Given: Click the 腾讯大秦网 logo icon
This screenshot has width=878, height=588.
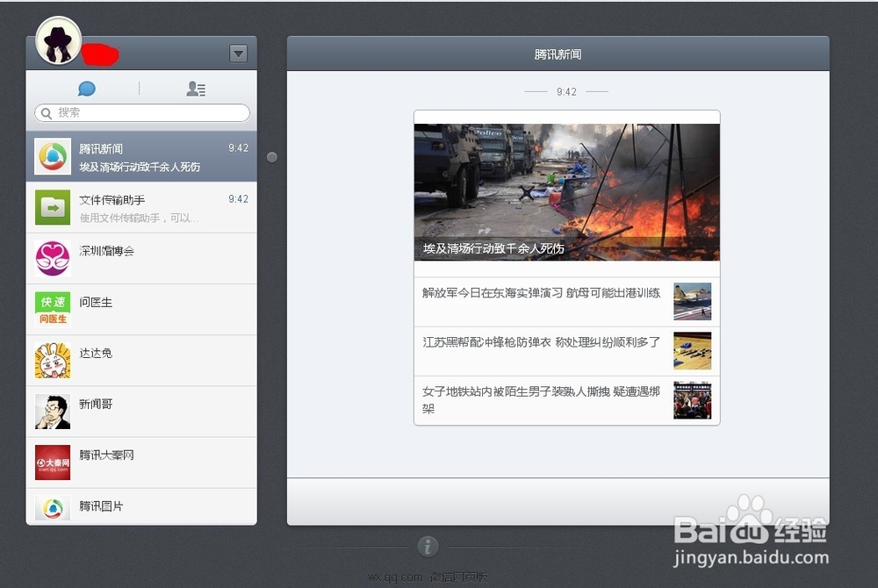Looking at the screenshot, I should click(52, 463).
